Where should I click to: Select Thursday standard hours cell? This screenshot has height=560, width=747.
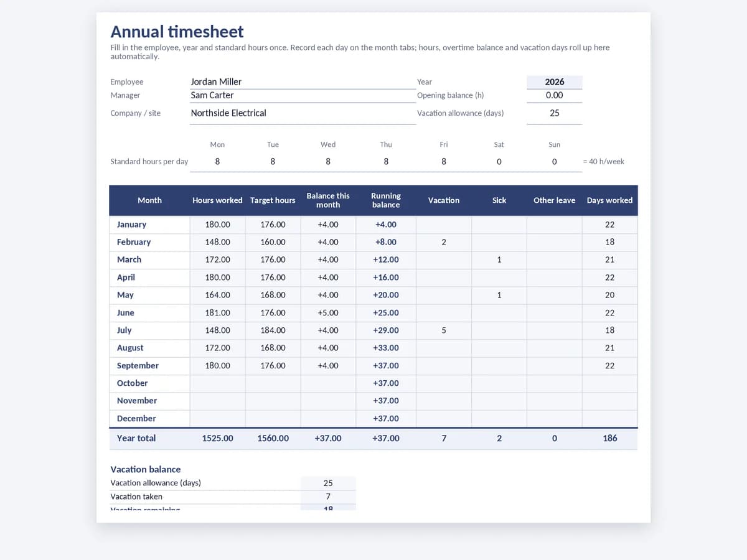point(386,162)
